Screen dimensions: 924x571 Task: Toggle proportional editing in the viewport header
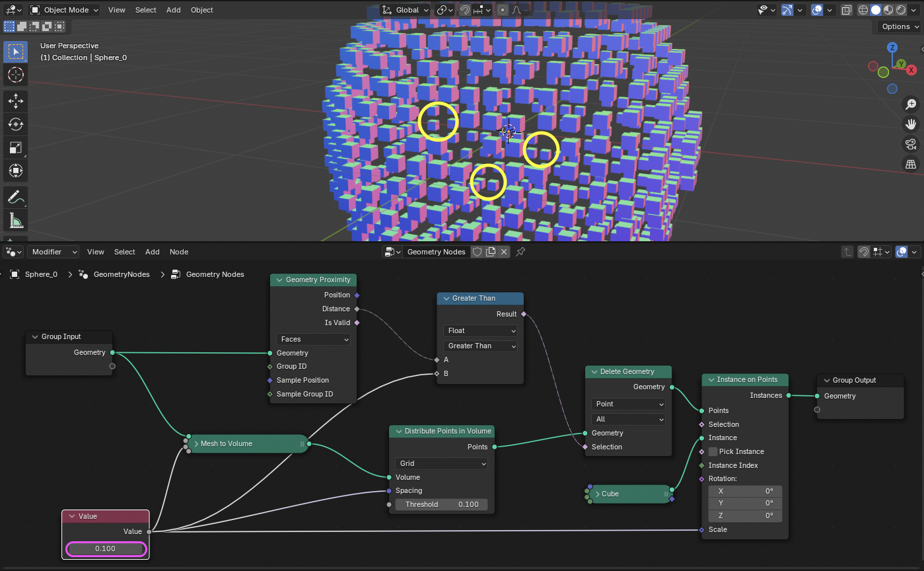point(503,10)
